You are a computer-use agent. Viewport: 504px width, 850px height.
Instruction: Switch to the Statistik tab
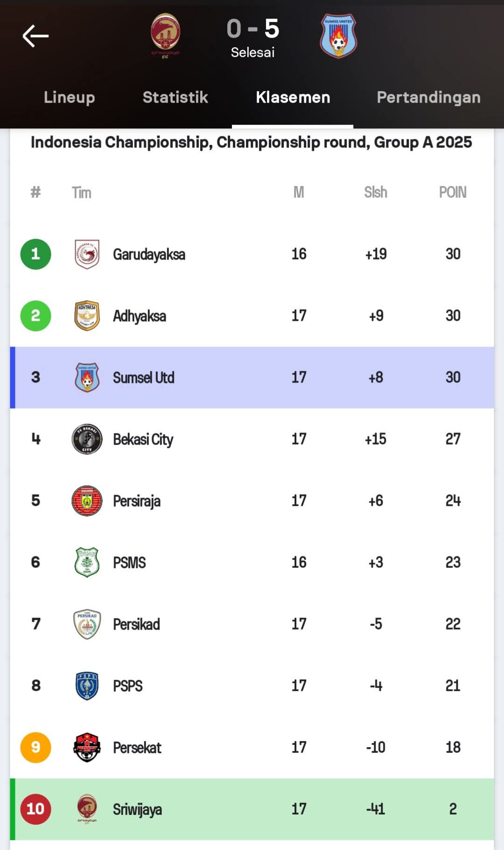tap(175, 97)
